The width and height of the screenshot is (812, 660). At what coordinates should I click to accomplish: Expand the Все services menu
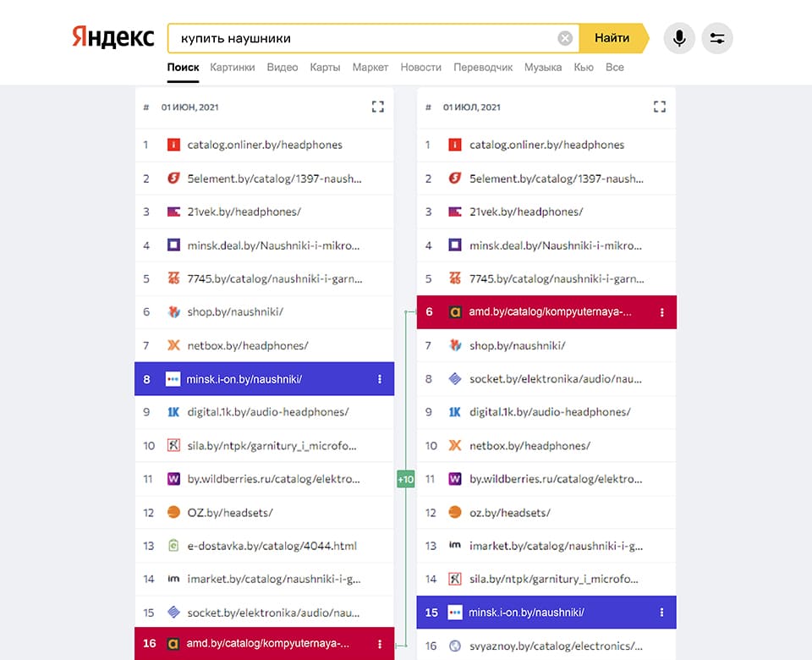click(615, 68)
